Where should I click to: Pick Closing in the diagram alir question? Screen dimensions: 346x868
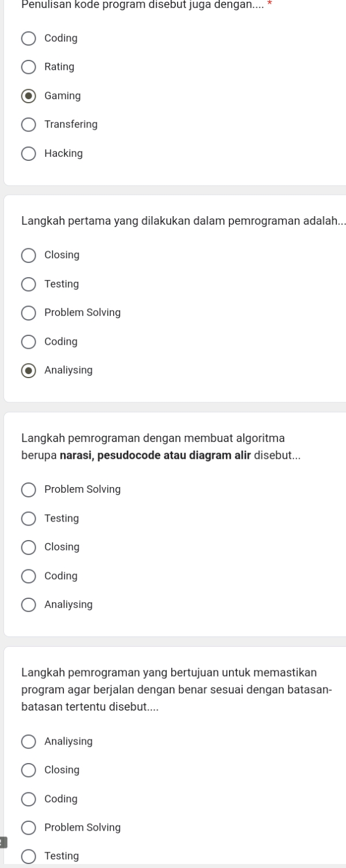tap(28, 547)
